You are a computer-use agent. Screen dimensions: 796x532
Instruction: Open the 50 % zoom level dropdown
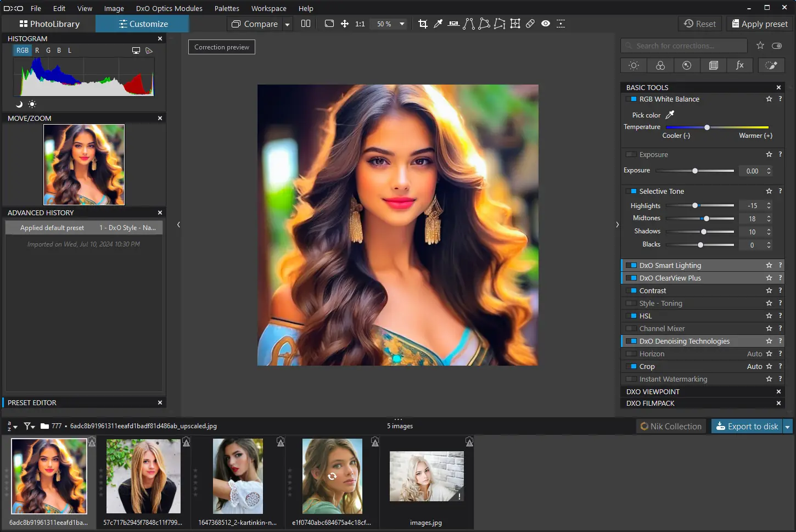click(402, 24)
